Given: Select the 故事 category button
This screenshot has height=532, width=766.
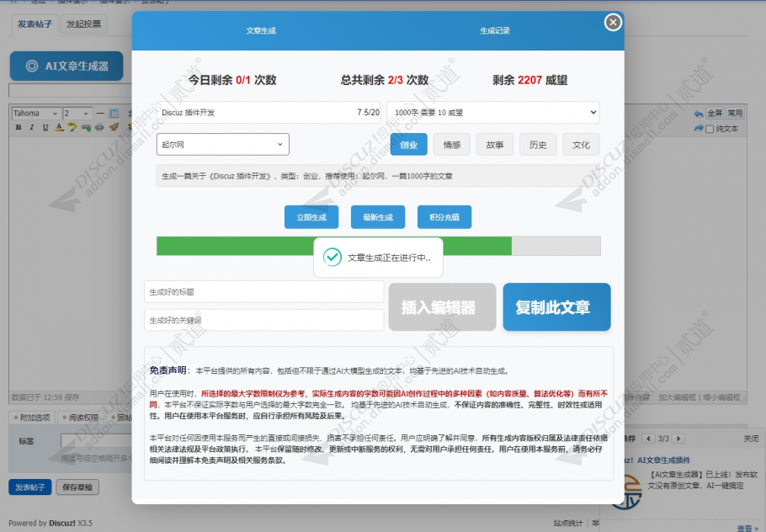Looking at the screenshot, I should (x=495, y=145).
